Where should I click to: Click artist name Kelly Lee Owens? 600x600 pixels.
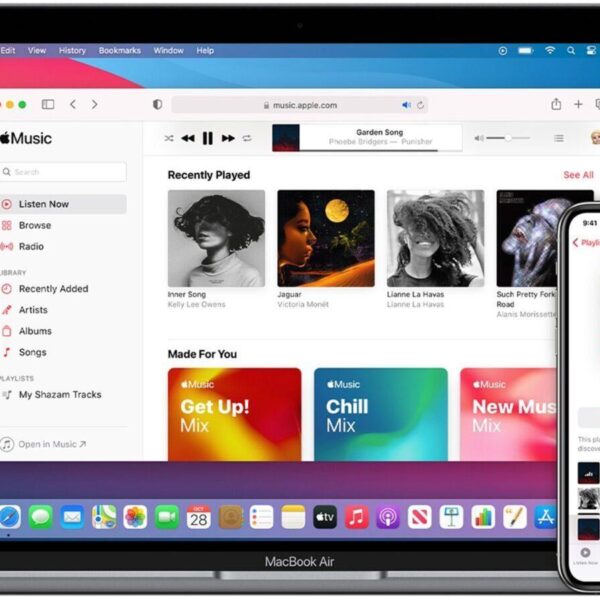[196, 305]
